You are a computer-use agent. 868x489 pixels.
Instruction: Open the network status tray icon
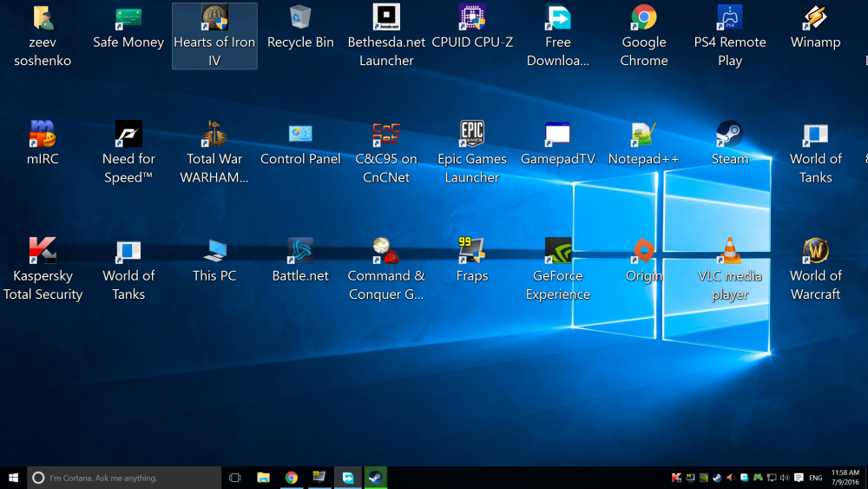[x=771, y=478]
